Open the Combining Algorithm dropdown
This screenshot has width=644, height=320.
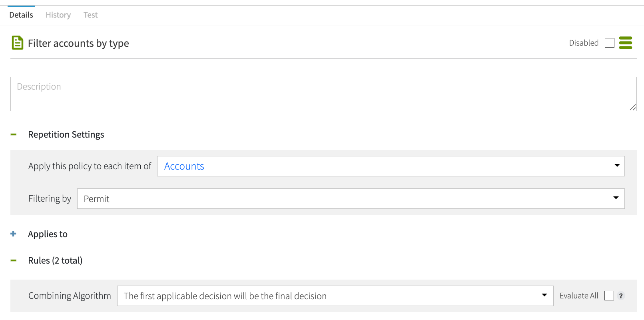335,296
